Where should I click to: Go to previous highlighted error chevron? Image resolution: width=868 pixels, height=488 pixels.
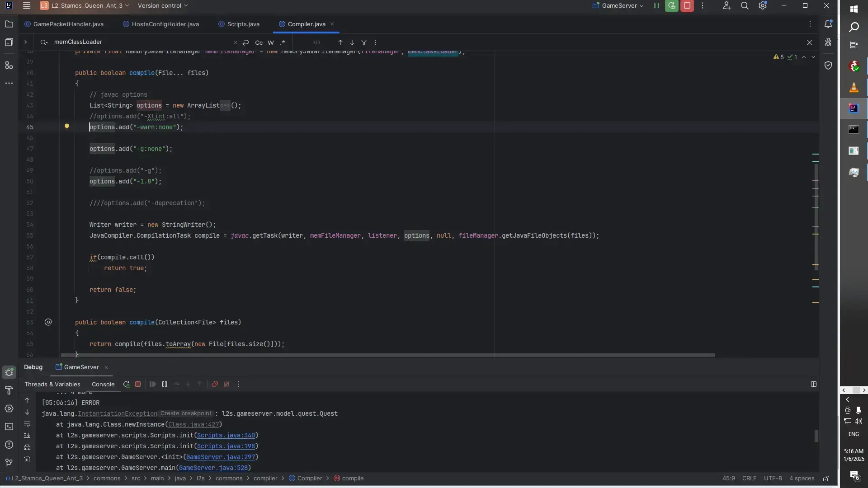click(804, 57)
